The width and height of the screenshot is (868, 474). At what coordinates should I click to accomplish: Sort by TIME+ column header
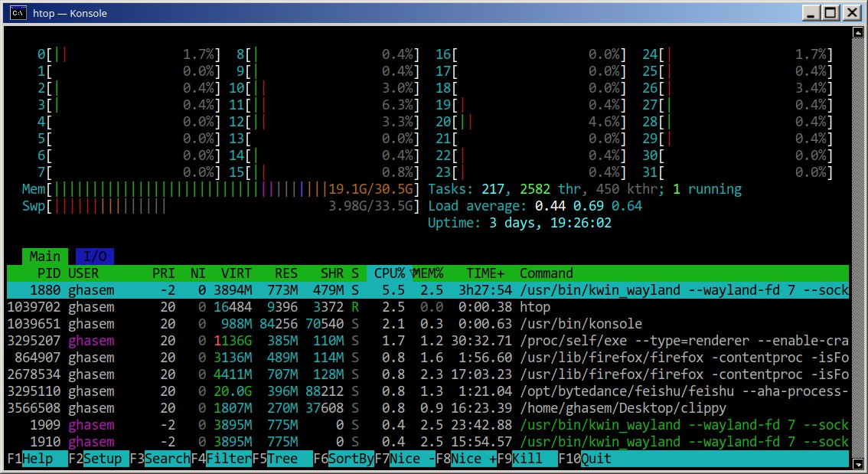coord(485,273)
